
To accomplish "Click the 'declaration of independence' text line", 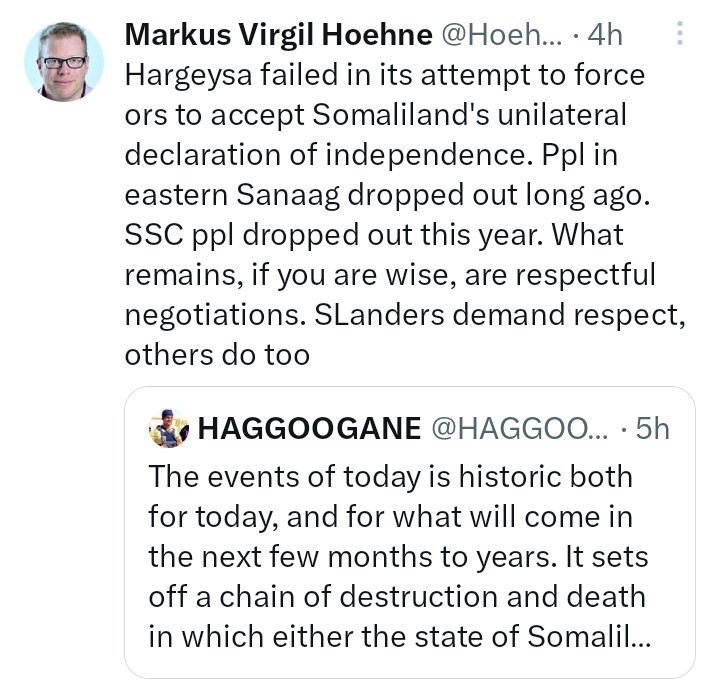I will point(371,155).
